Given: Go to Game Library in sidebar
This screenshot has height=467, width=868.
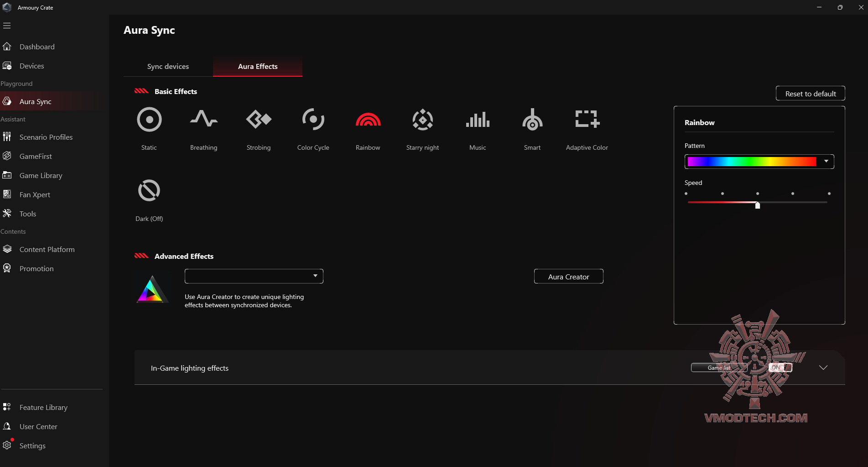Looking at the screenshot, I should tap(41, 176).
